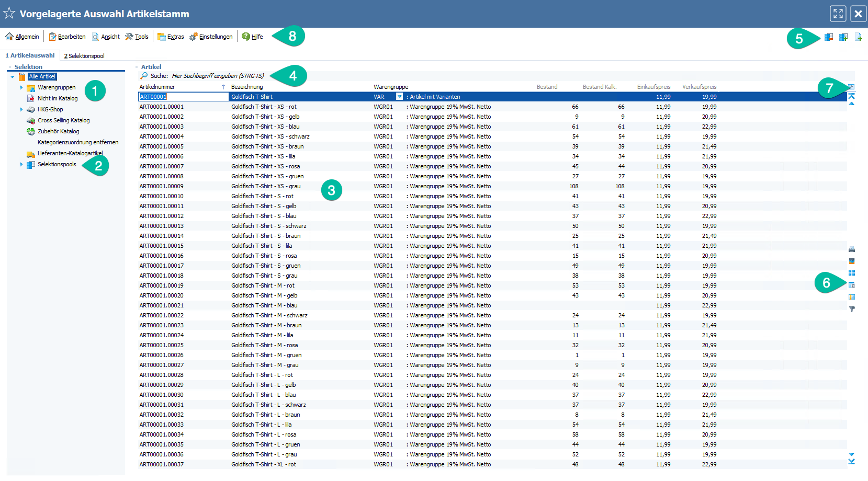Viewport: 868px width, 481px height.
Task: Select Cross Selling Katalog in tree
Action: click(x=63, y=121)
